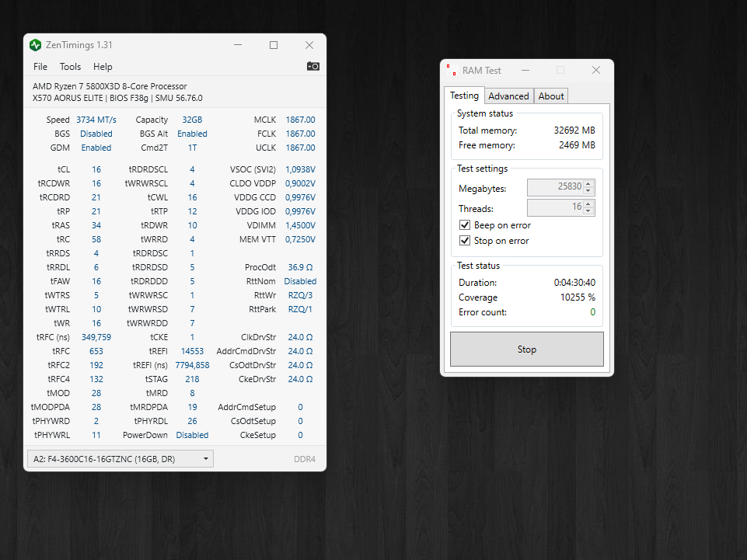Click the Error count value 0
Screen dimensions: 747x560
tap(592, 312)
